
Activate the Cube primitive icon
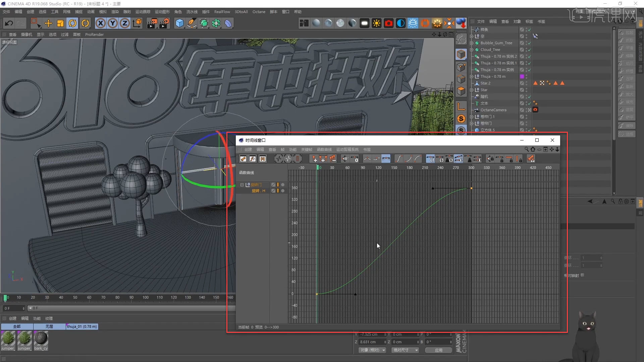(180, 23)
